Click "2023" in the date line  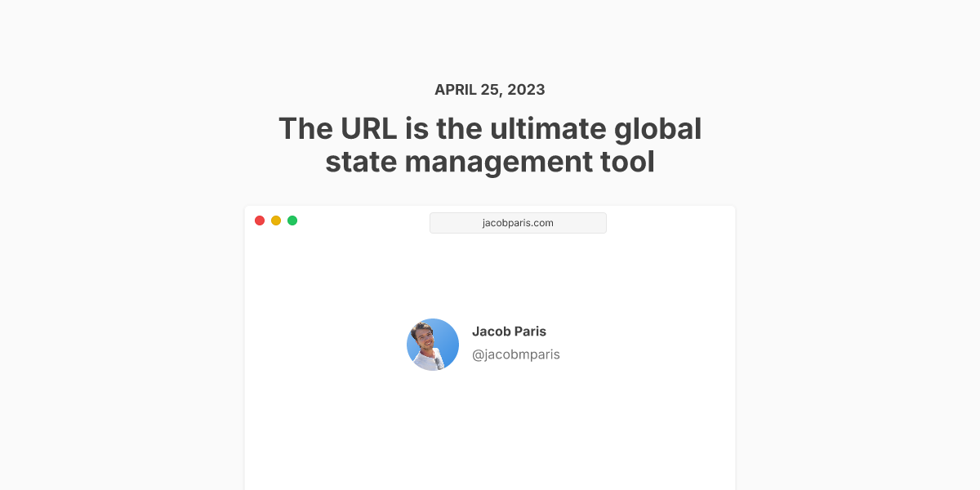click(x=526, y=90)
